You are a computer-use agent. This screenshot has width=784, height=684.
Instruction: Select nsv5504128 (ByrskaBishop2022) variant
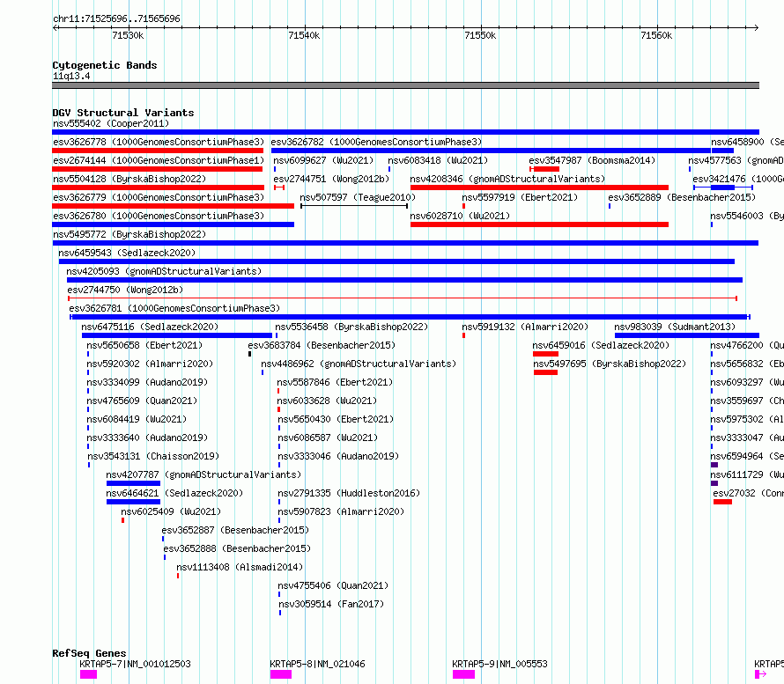click(129, 179)
